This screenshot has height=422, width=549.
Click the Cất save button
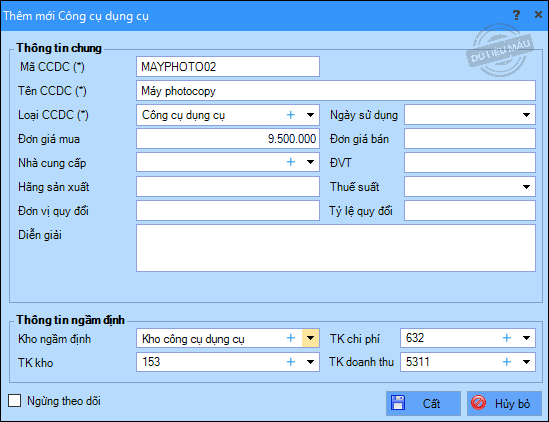point(423,403)
